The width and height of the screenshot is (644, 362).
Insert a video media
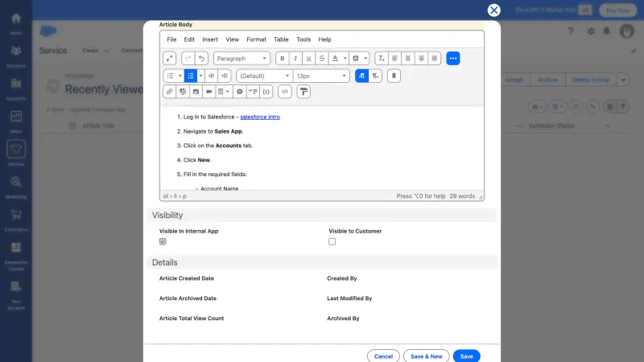point(209,92)
